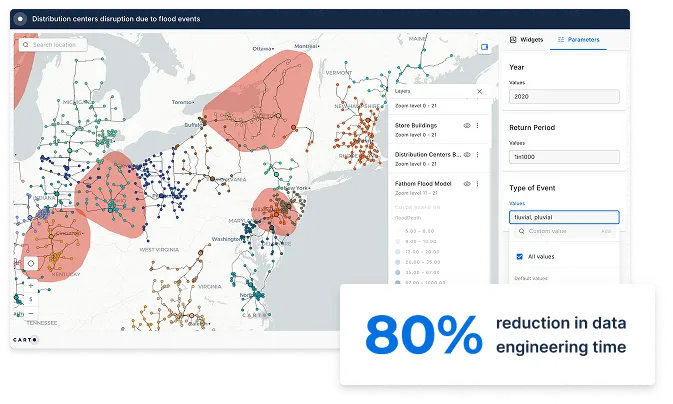The width and height of the screenshot is (673, 404).
Task: Click the Custom value search field
Action: point(560,231)
